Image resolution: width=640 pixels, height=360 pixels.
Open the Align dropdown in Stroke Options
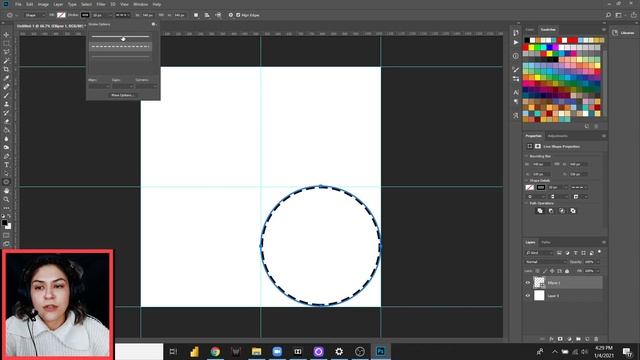pos(99,87)
